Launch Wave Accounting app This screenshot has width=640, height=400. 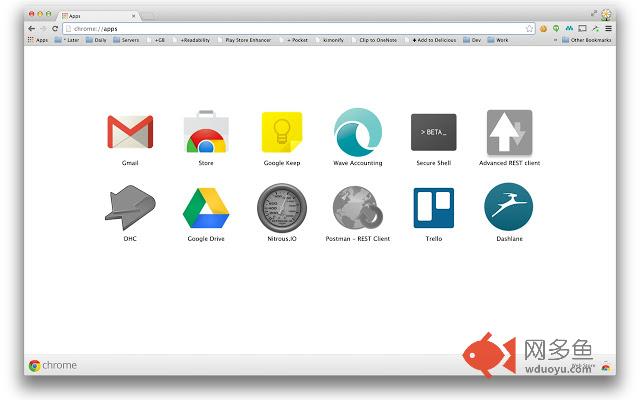click(358, 132)
